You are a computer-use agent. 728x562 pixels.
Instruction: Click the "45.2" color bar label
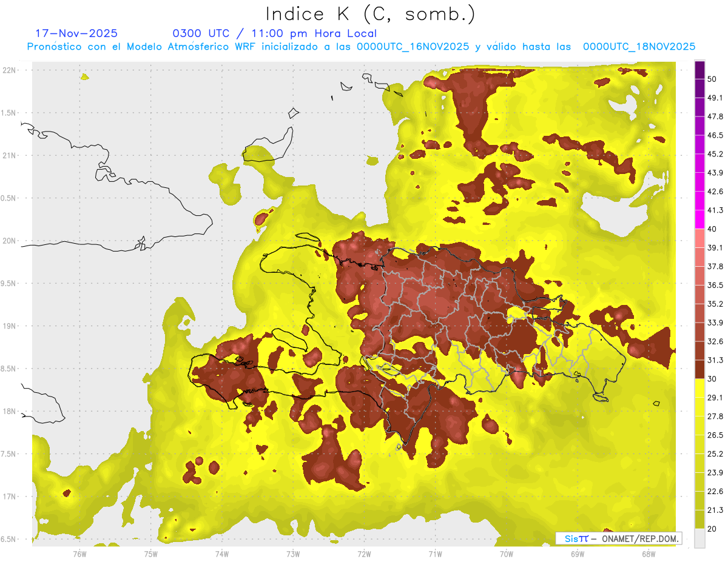click(x=715, y=154)
